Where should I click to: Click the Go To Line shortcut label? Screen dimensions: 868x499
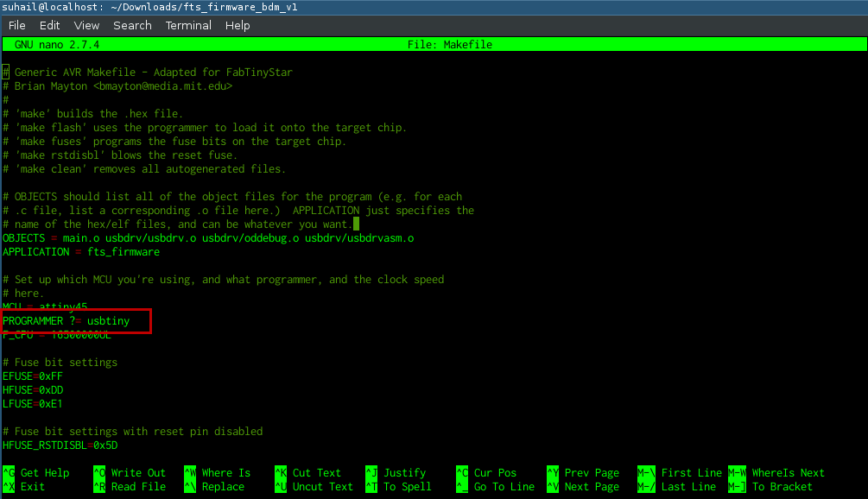[x=504, y=487]
